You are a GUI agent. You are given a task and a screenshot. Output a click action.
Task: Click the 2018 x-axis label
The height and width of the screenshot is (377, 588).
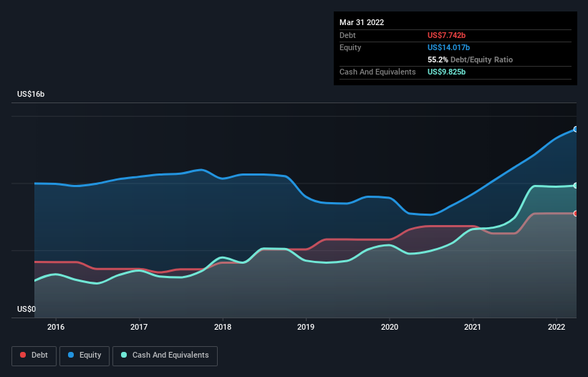pos(222,327)
